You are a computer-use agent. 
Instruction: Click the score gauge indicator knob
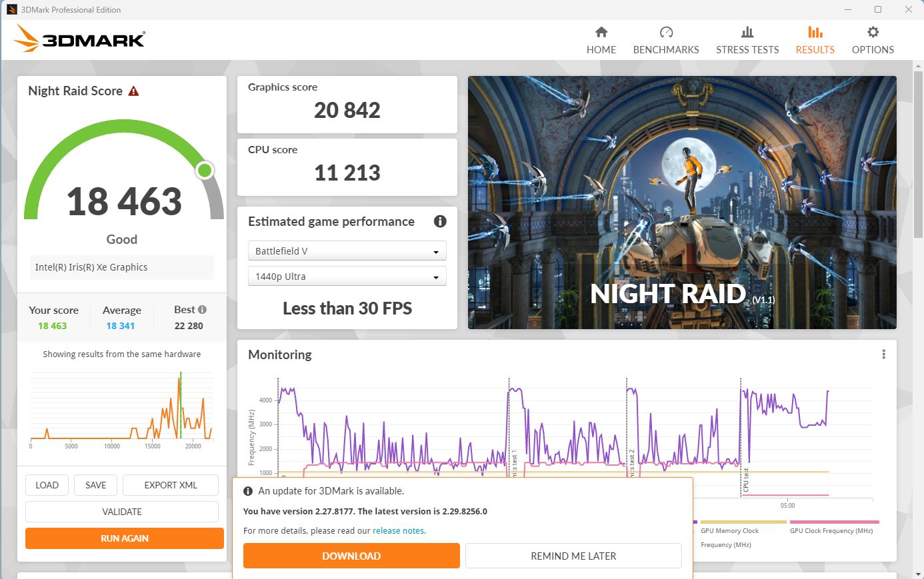coord(205,171)
